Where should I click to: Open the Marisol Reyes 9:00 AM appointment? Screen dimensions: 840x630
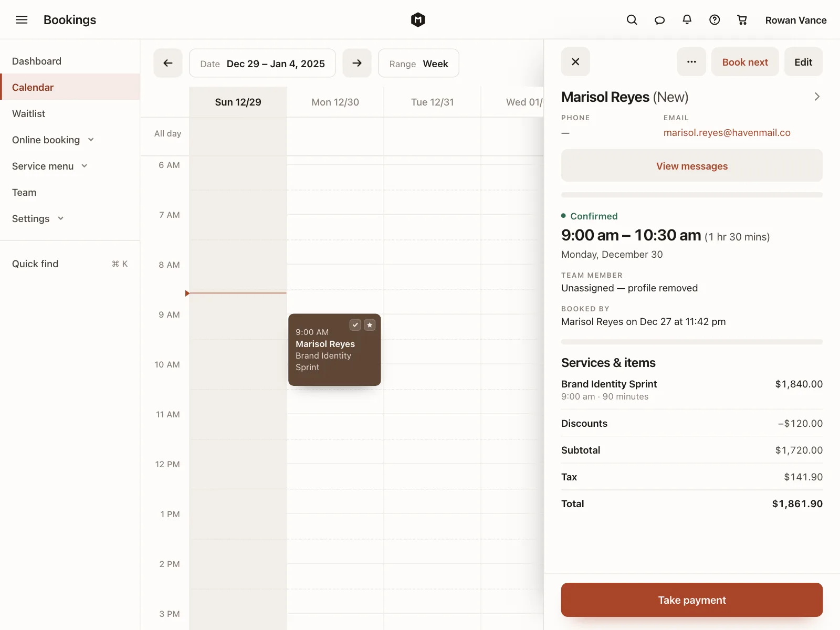tap(334, 350)
